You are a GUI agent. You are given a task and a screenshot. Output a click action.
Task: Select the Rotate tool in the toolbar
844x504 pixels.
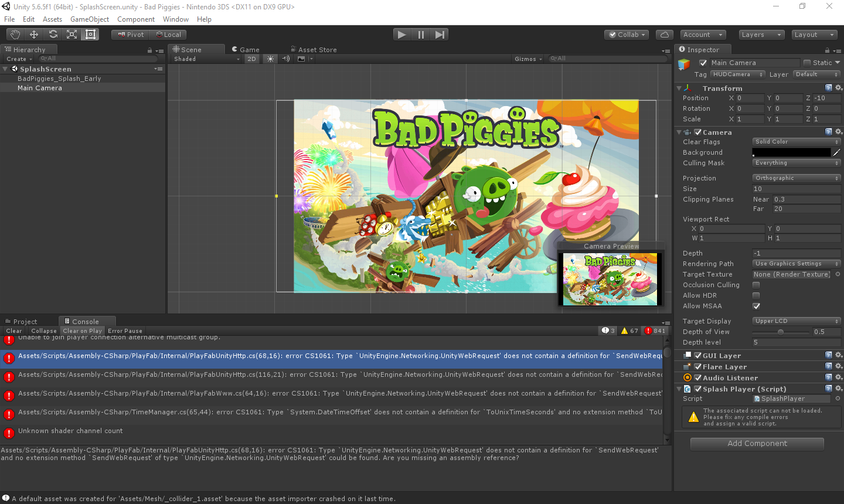pos(53,35)
